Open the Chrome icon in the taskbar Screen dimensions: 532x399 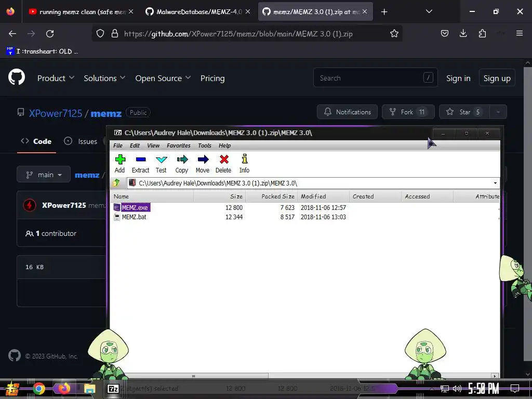click(x=39, y=389)
